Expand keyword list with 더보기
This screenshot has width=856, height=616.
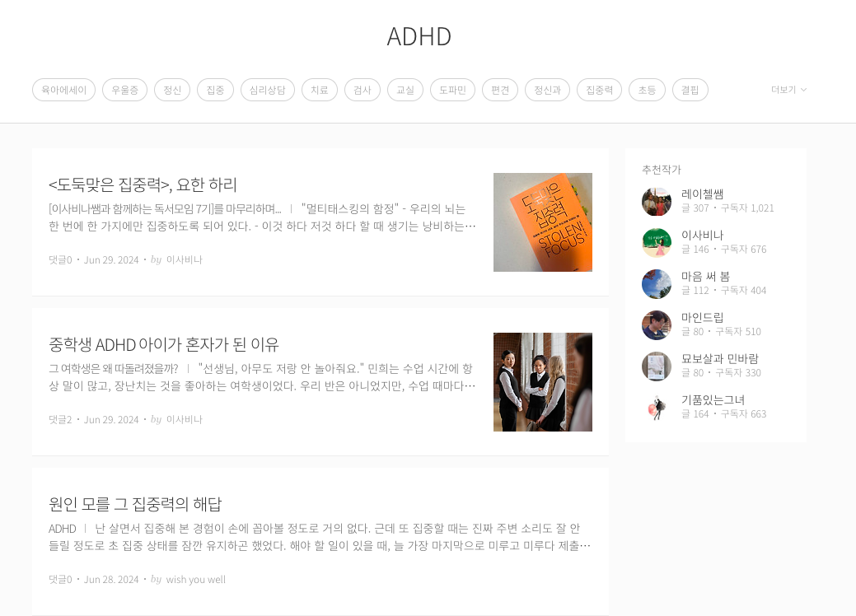click(788, 90)
